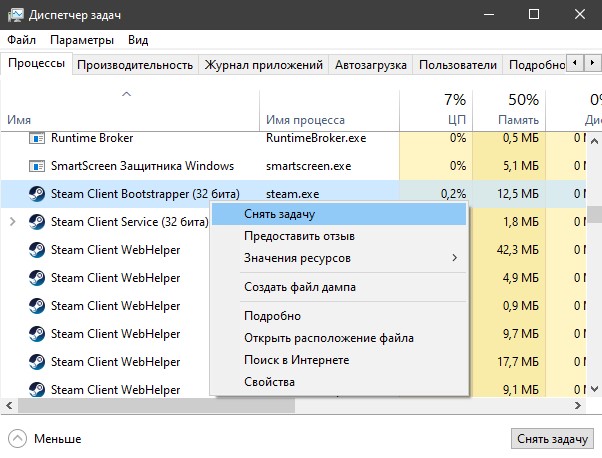The height and width of the screenshot is (458, 602).
Task: Select Предоставить отзыв in context menu
Action: click(x=339, y=236)
